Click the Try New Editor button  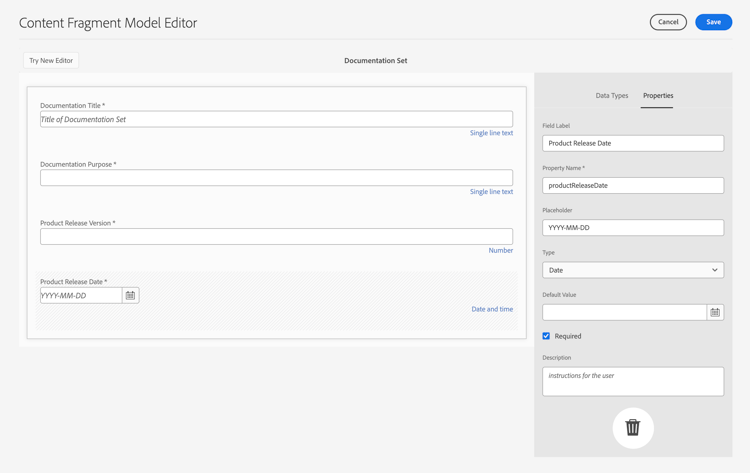[x=51, y=61]
